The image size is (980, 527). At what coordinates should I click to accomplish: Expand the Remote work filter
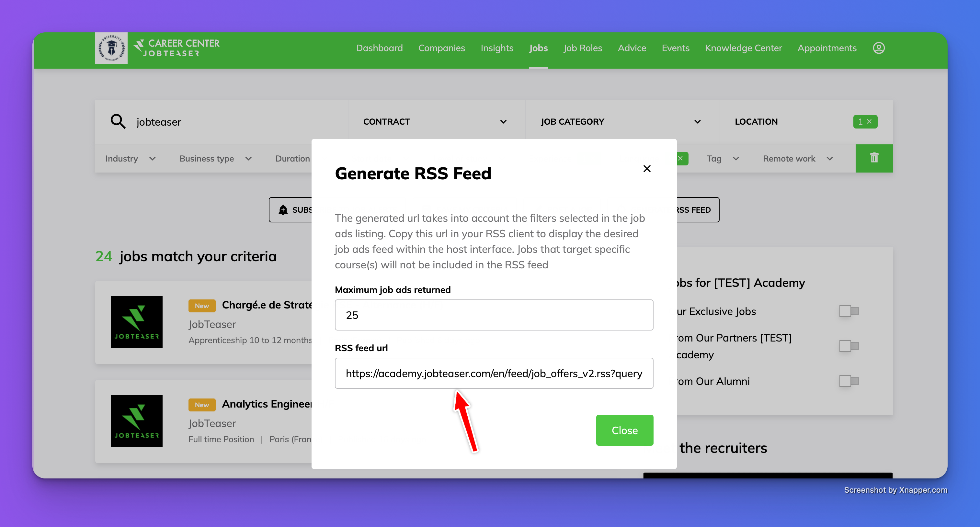[x=798, y=159]
